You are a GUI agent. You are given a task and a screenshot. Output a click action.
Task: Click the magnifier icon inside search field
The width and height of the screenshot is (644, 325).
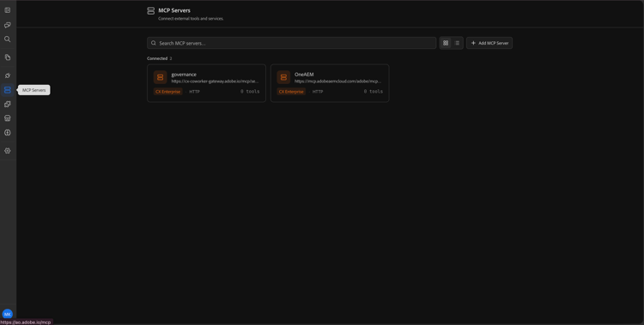[154, 43]
